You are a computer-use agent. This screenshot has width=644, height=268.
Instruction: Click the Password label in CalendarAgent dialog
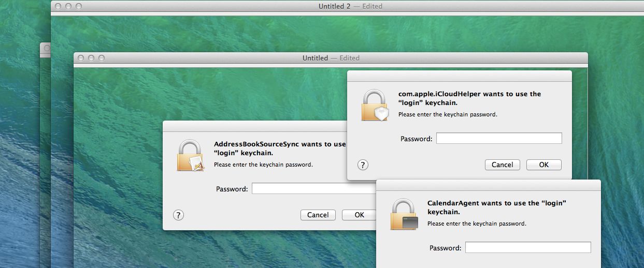[446, 248]
